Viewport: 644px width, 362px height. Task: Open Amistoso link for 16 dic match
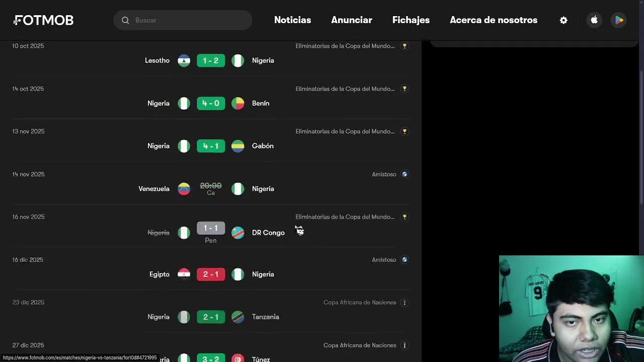point(384,259)
